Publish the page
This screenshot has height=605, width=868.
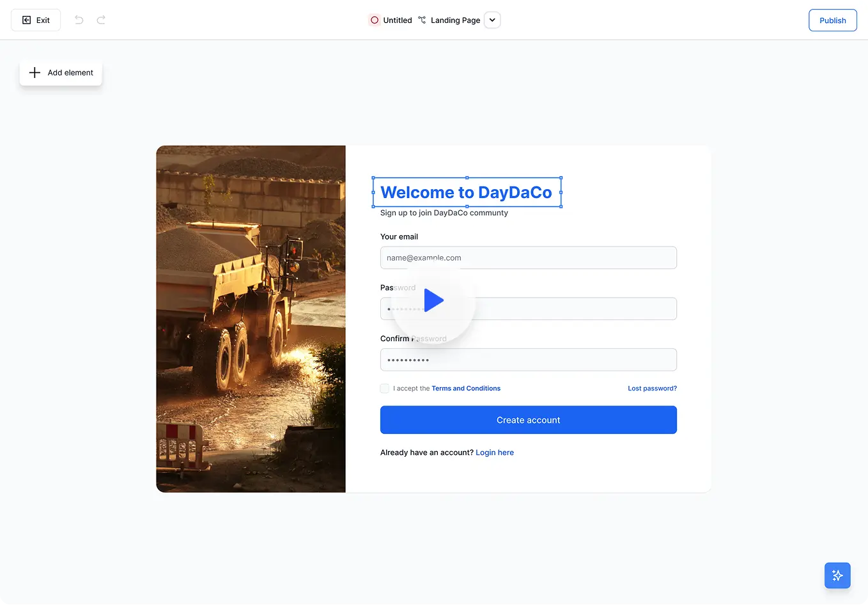click(x=833, y=20)
